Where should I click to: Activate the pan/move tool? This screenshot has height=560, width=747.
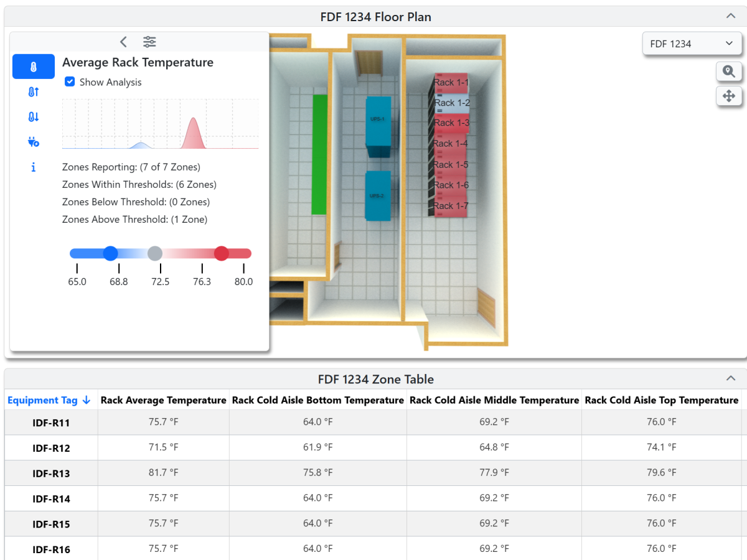point(729,96)
